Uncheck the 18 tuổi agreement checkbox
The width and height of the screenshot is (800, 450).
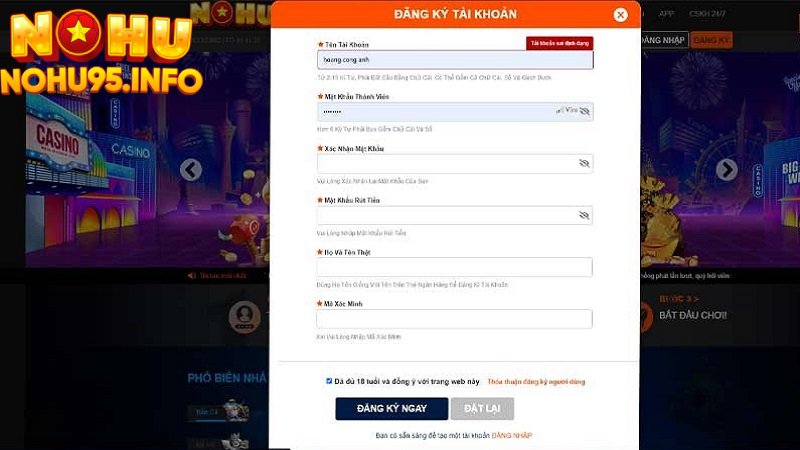(329, 381)
